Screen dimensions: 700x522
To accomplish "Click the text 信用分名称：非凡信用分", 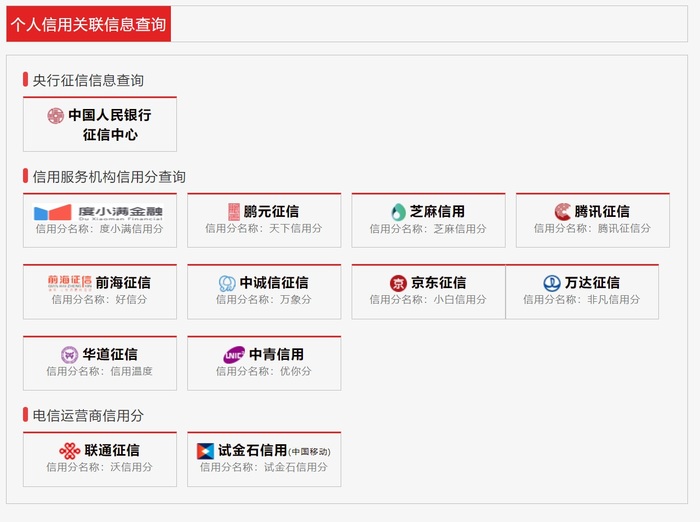I will 581,300.
